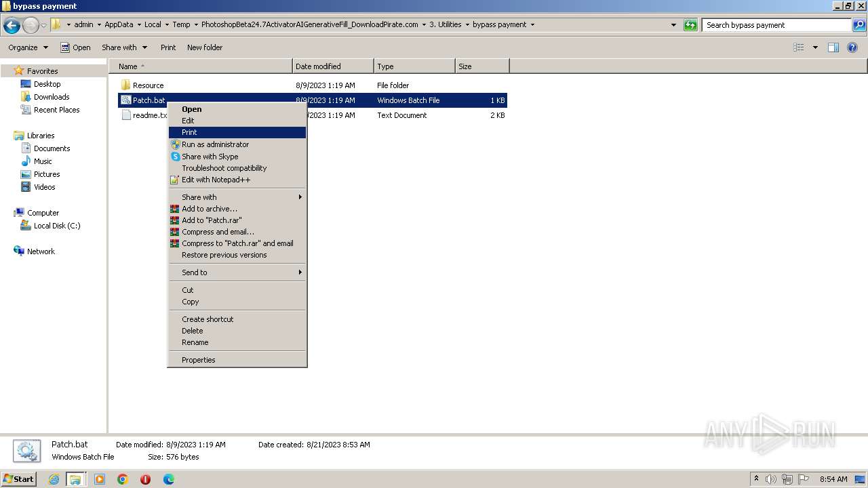Open the media player taskbar icon
The image size is (868, 488).
coord(100,479)
